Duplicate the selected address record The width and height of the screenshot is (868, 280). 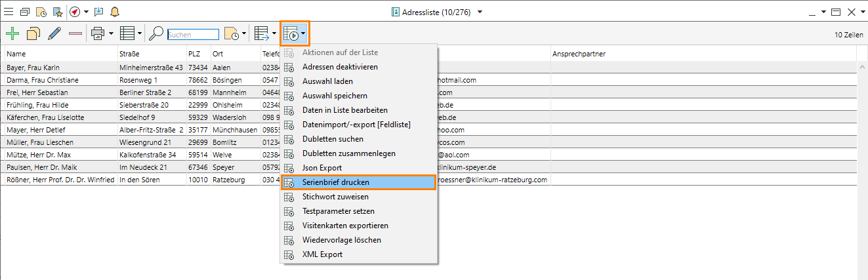pyautogui.click(x=33, y=33)
